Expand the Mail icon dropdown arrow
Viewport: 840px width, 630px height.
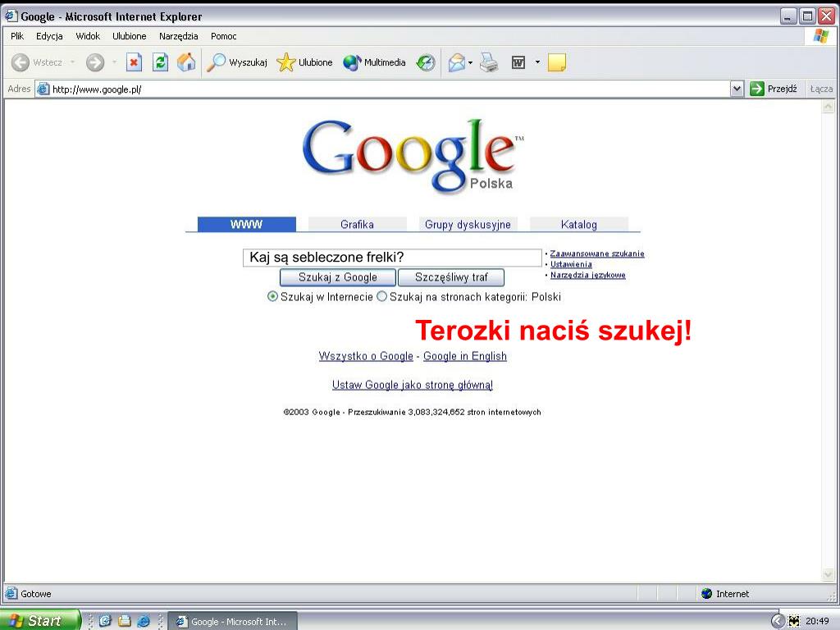point(470,62)
